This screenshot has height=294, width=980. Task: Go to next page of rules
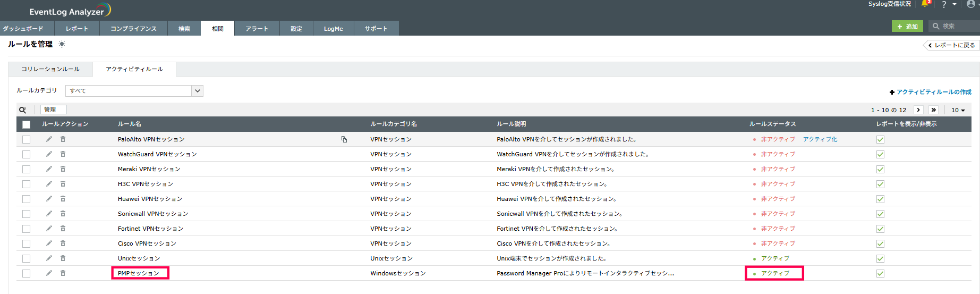pos(918,110)
